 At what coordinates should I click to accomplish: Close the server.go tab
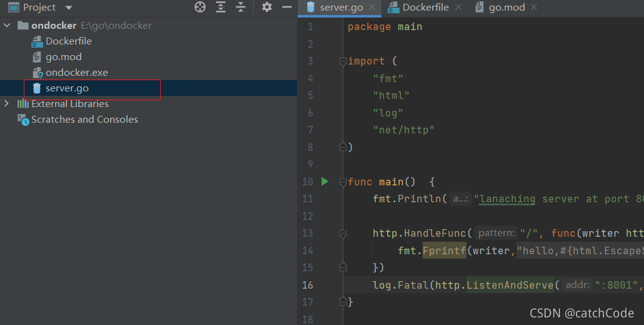[x=372, y=7]
